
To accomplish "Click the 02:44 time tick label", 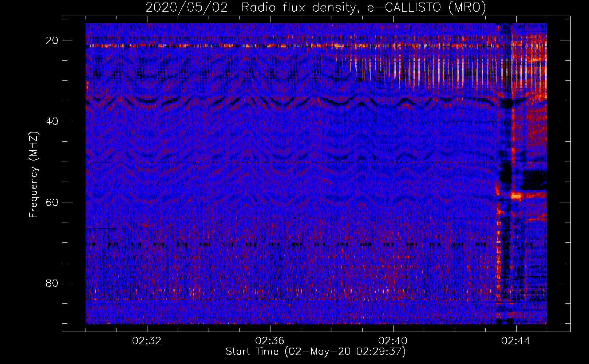I will point(516,341).
